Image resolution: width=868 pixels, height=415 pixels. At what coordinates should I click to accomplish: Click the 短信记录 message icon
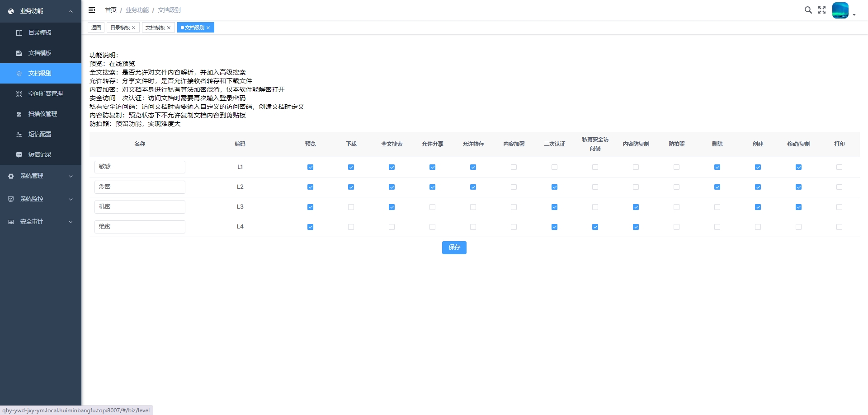coord(19,155)
